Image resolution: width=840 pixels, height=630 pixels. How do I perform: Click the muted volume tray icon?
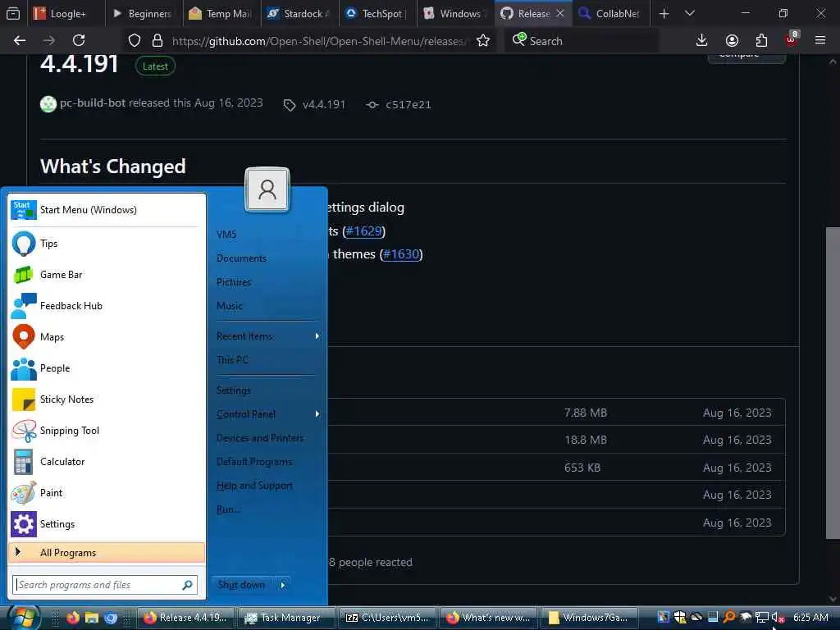(x=778, y=618)
